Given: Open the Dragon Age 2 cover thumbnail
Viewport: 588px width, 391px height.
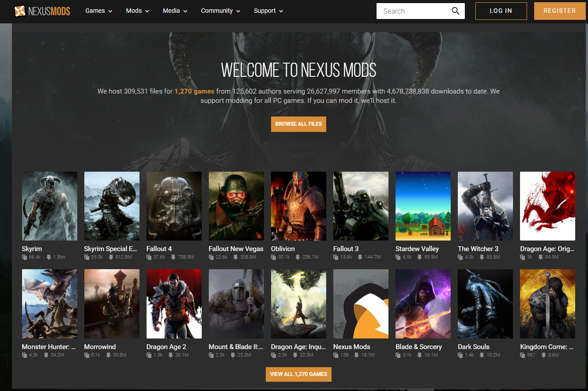Looking at the screenshot, I should tap(174, 304).
